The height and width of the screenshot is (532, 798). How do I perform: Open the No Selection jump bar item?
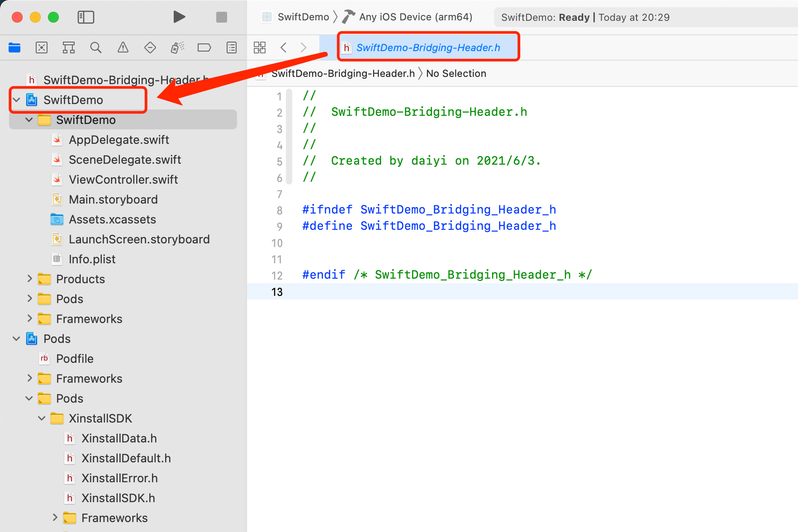click(456, 73)
